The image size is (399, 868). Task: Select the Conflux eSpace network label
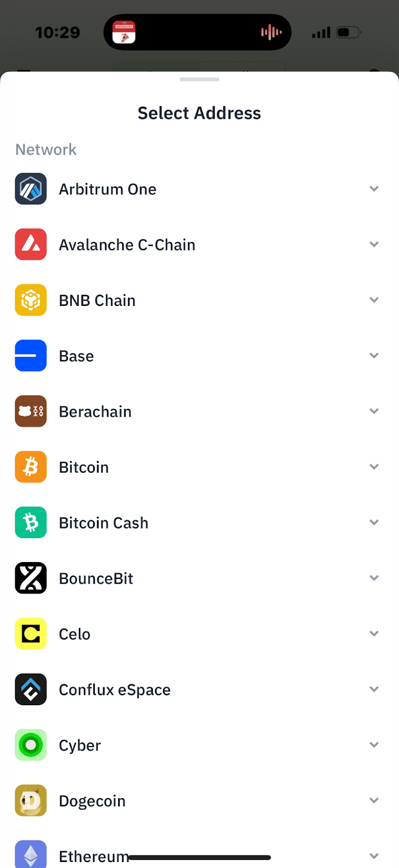pos(114,690)
